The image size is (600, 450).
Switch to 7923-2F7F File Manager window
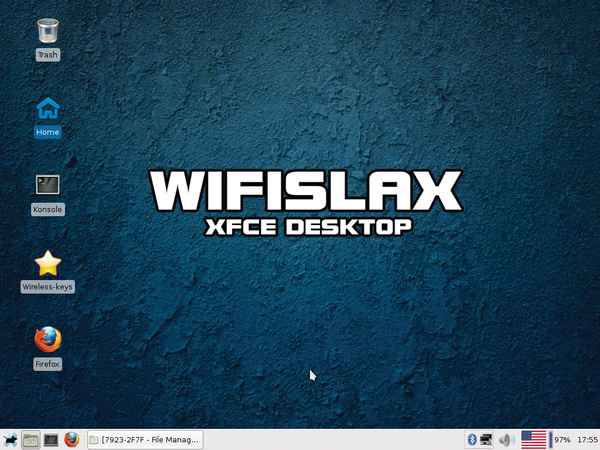[145, 440]
